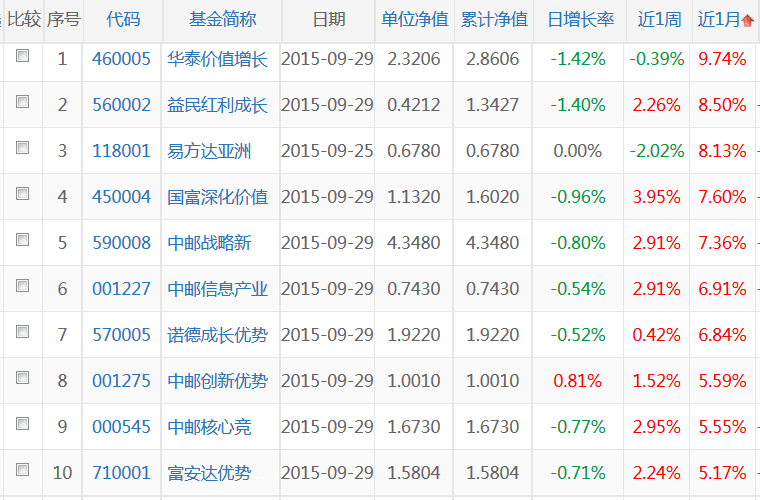Mark the checkbox for 富安达优势 row
The image size is (760, 500).
[22, 470]
